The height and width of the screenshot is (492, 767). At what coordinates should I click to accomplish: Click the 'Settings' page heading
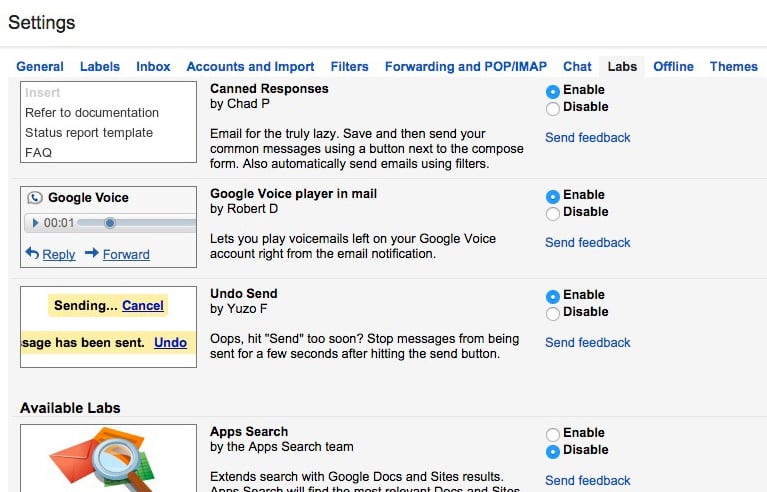(x=42, y=23)
